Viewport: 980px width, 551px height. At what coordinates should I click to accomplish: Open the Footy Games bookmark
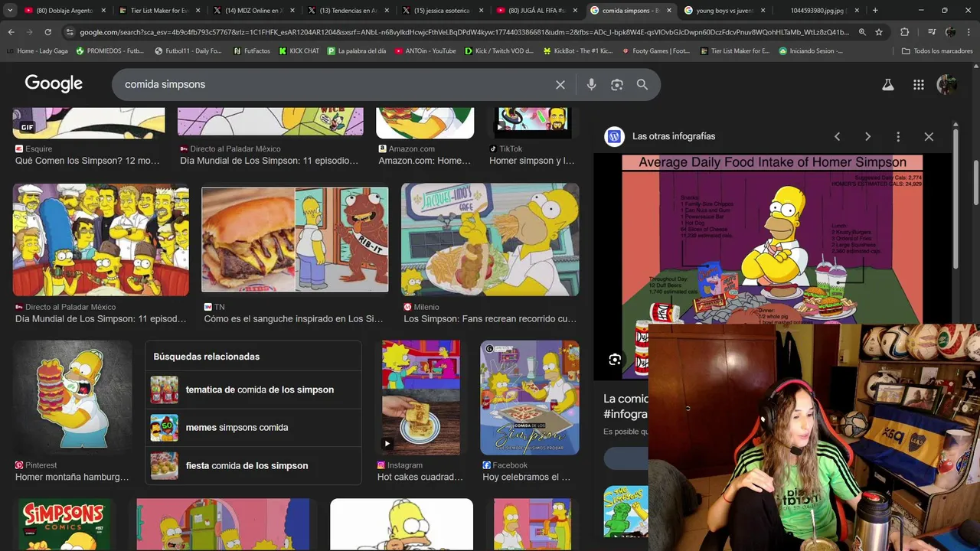point(656,51)
